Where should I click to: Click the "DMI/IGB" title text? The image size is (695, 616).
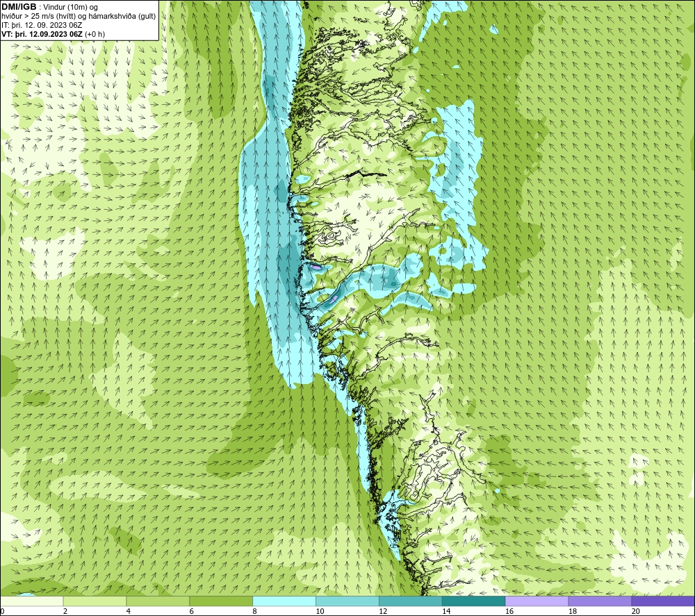click(x=19, y=7)
